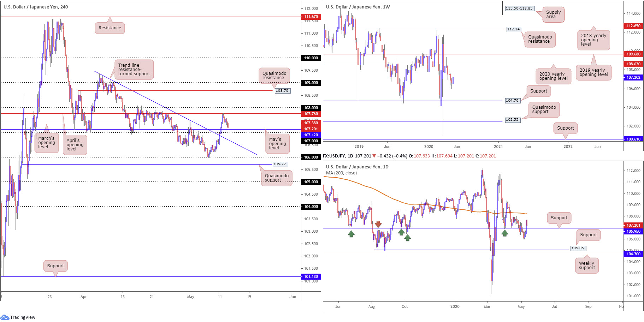The image size is (644, 322).
Task: Select the Supply area callout
Action: tap(553, 14)
